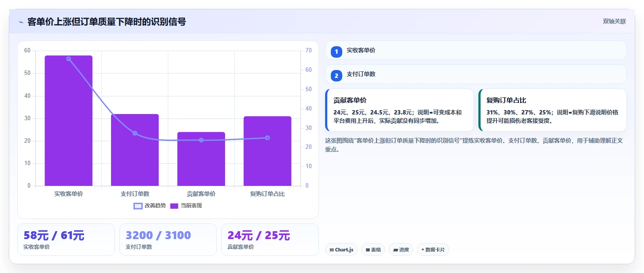Viewport: 644px width, 273px height.
Task: Click the line point on 复购订单占比 bar
Action: [x=267, y=138]
